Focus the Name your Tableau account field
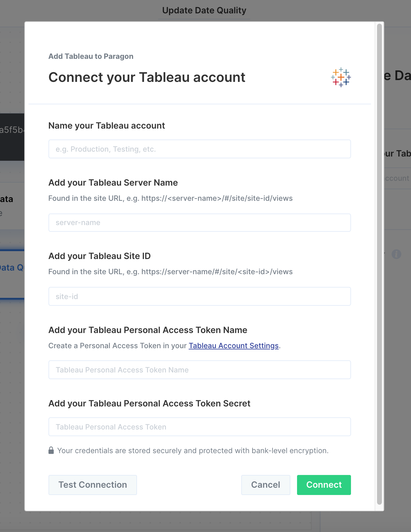The width and height of the screenshot is (411, 532). 199,149
